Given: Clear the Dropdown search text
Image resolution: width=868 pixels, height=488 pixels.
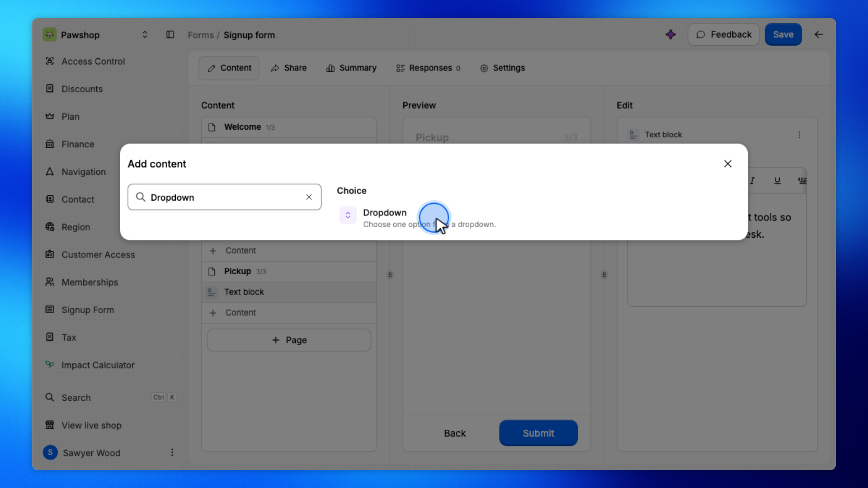Looking at the screenshot, I should pyautogui.click(x=309, y=197).
